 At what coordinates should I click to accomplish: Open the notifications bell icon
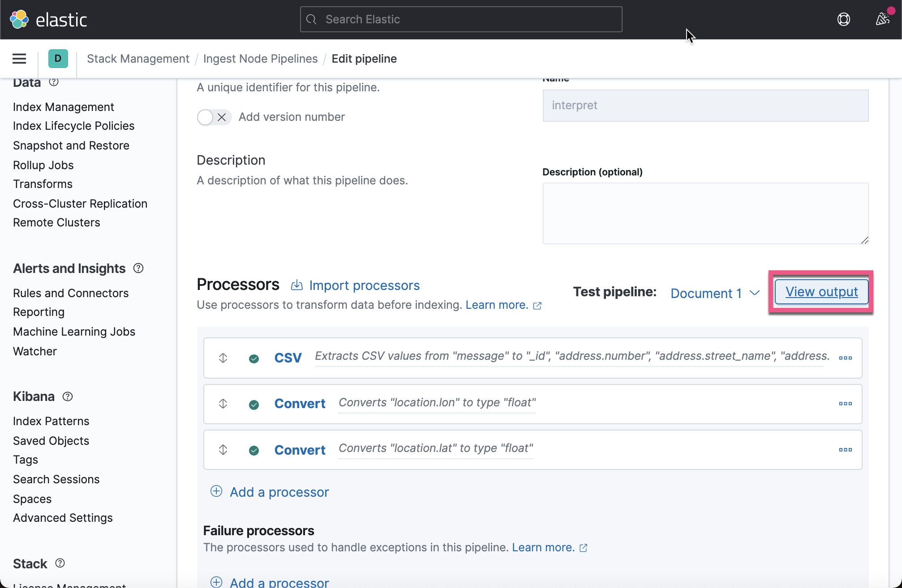[881, 19]
